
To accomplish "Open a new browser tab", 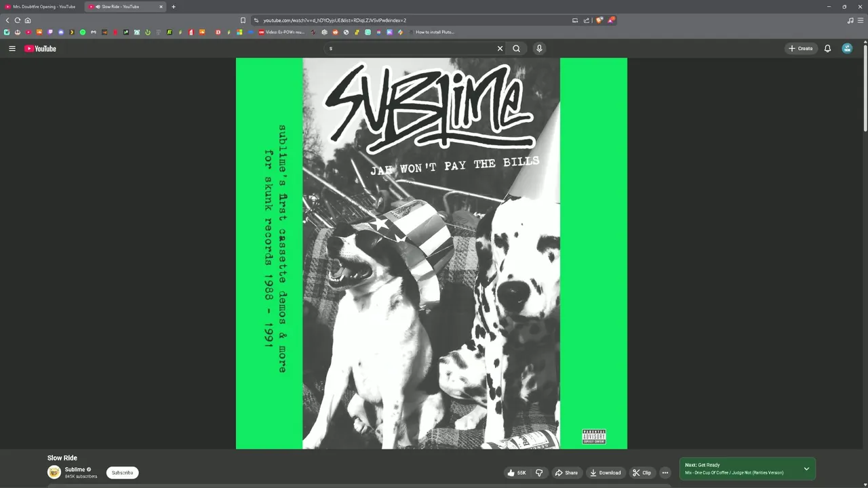I will coord(174,7).
